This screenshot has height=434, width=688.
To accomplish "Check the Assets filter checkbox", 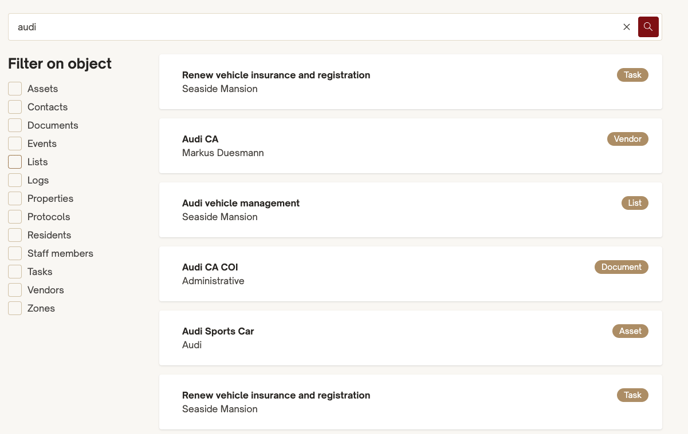I will point(15,89).
